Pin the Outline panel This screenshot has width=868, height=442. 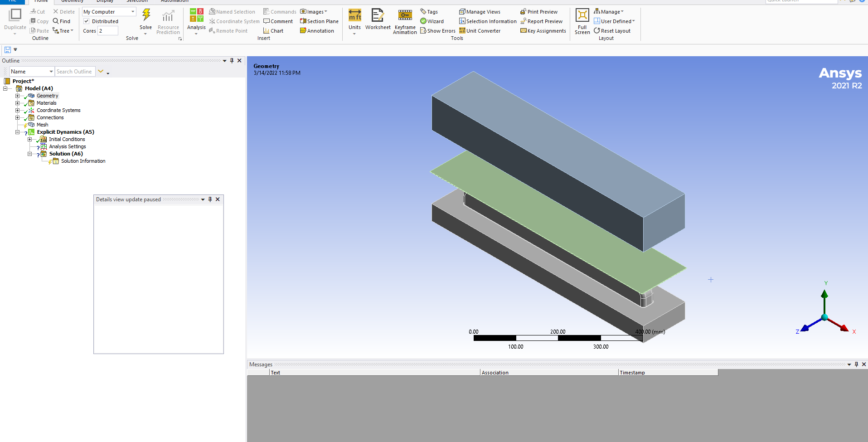(232, 61)
